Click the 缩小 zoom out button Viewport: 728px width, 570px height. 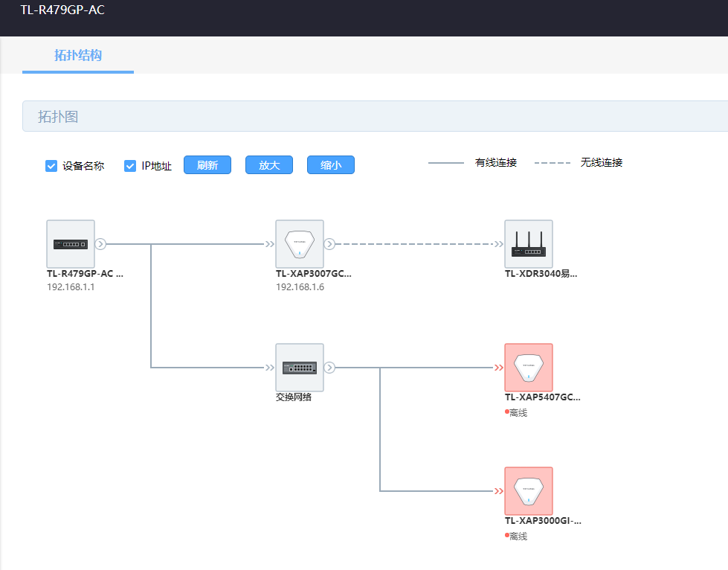point(331,165)
